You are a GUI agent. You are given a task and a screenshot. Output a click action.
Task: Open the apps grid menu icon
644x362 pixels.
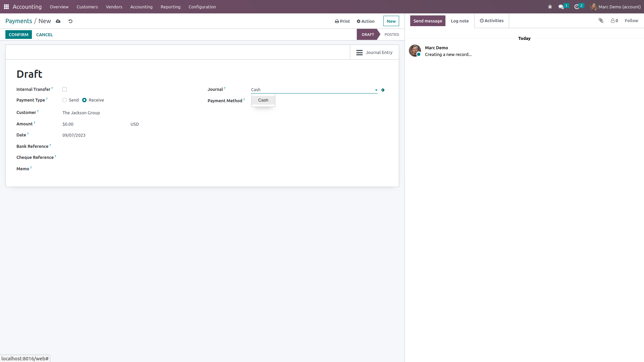[6, 7]
